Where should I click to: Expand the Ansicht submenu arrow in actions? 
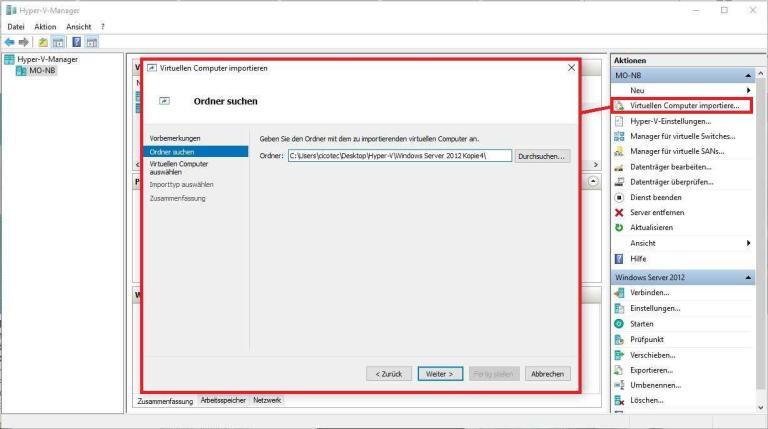(x=748, y=243)
